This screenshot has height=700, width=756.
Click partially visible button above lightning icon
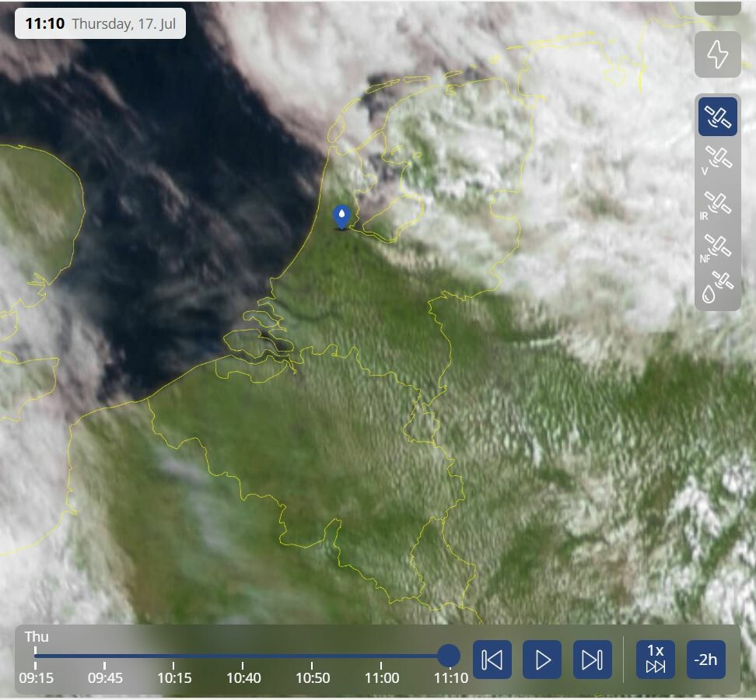tap(717, 7)
